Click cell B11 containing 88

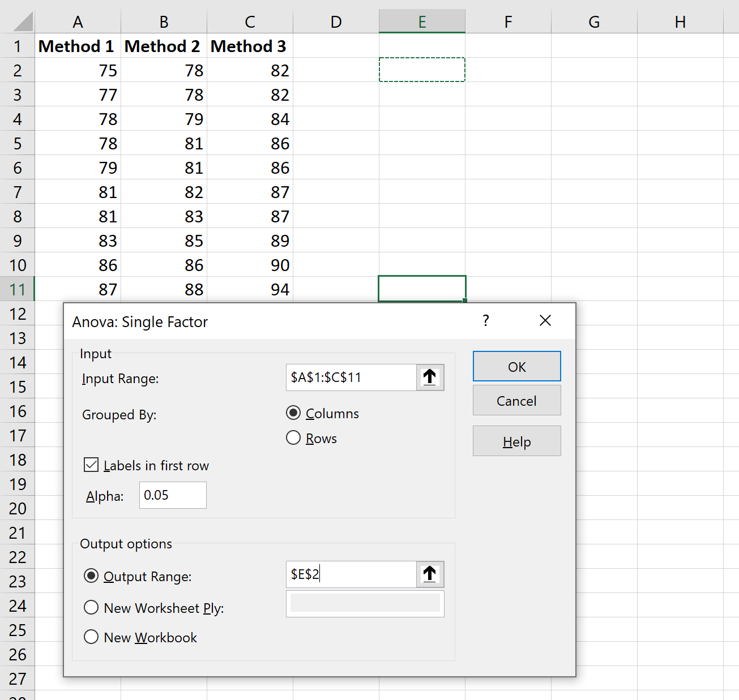(x=164, y=289)
